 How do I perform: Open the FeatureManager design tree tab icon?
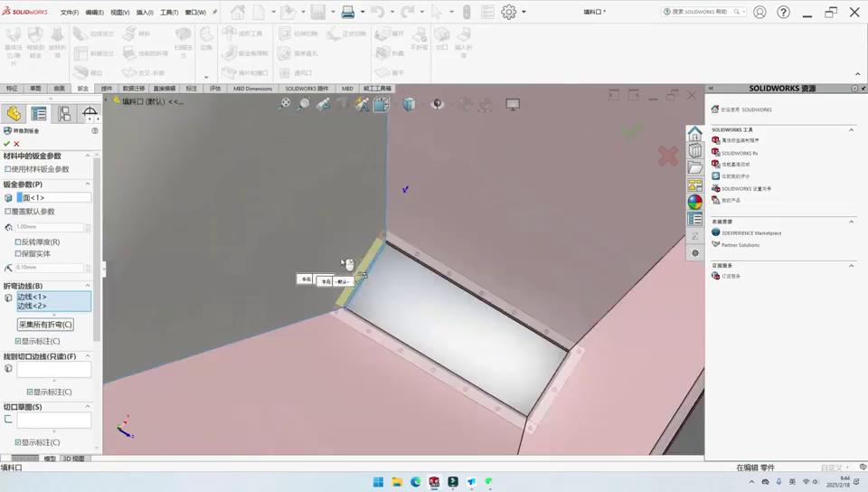click(14, 113)
